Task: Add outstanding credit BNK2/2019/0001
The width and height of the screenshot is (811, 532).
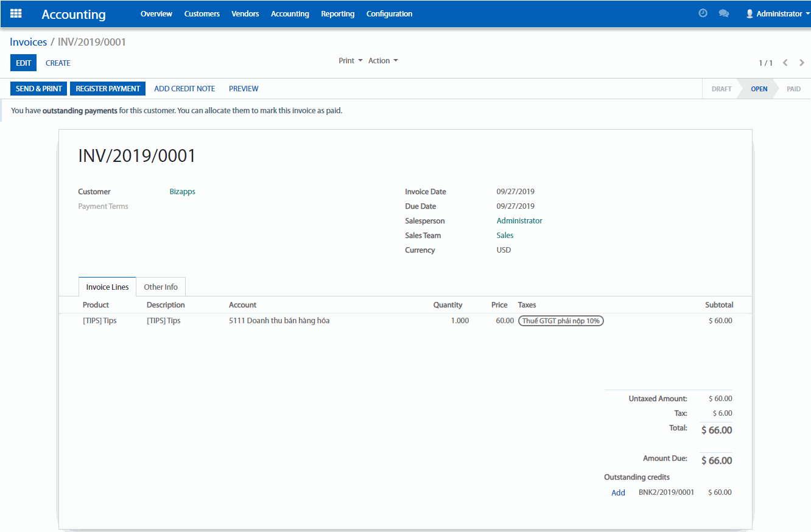Action: tap(618, 492)
